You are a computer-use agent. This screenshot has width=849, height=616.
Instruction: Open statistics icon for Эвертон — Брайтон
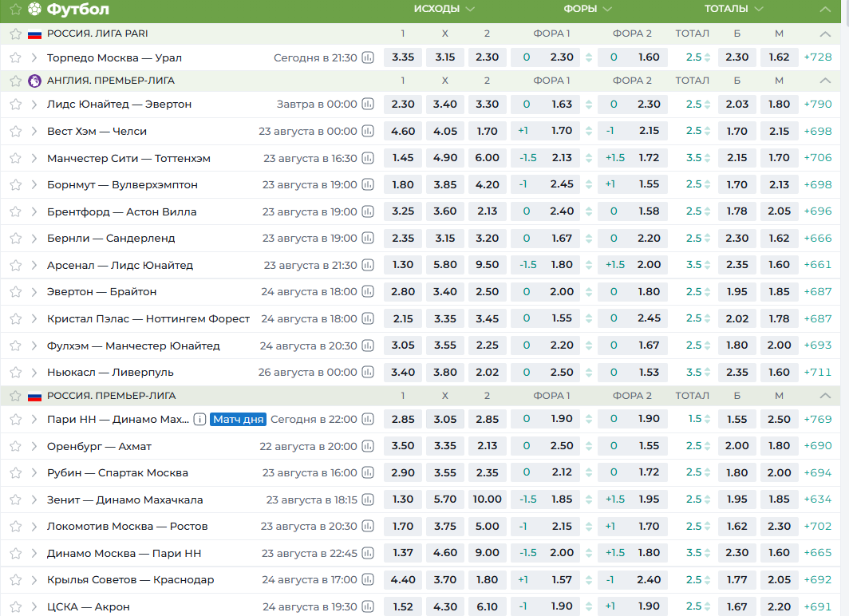[x=368, y=292]
